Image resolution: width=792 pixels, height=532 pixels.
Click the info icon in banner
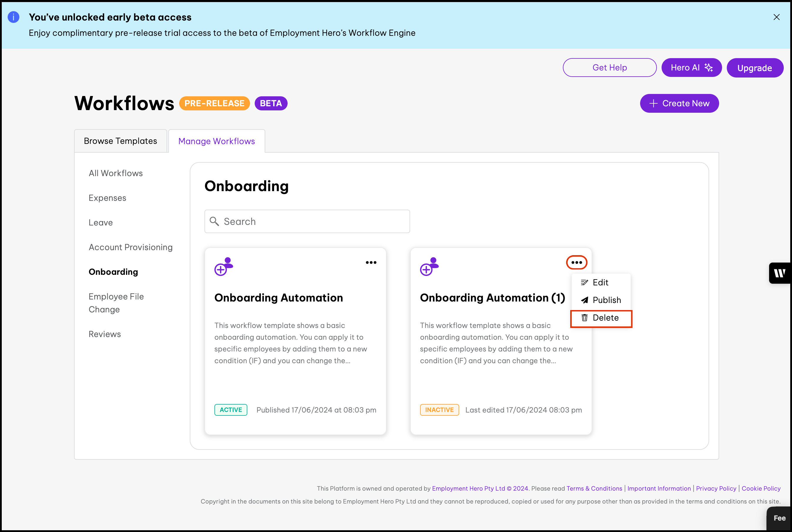[x=14, y=17]
